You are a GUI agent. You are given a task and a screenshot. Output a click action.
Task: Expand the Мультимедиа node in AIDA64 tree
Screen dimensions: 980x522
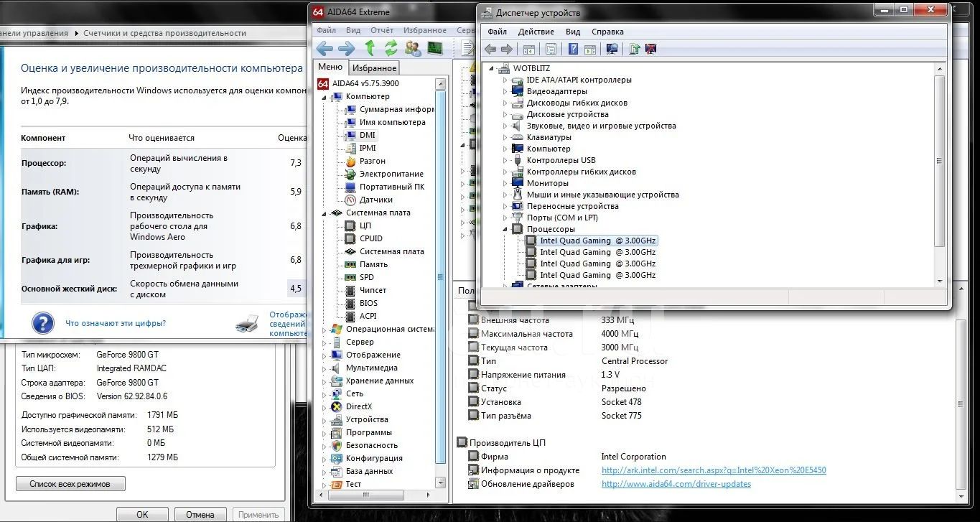click(325, 368)
